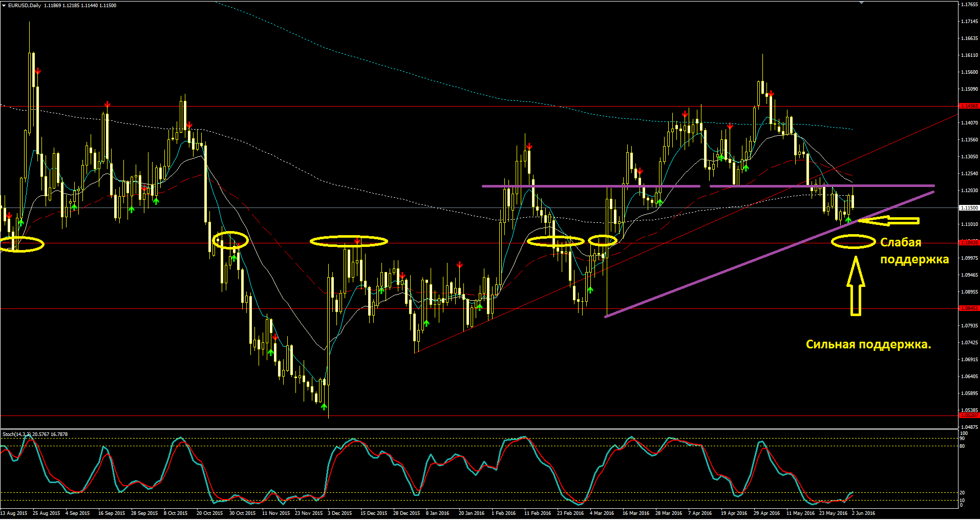Click the 3 Dec 2015 date label
The width and height of the screenshot is (980, 520).
(x=339, y=513)
